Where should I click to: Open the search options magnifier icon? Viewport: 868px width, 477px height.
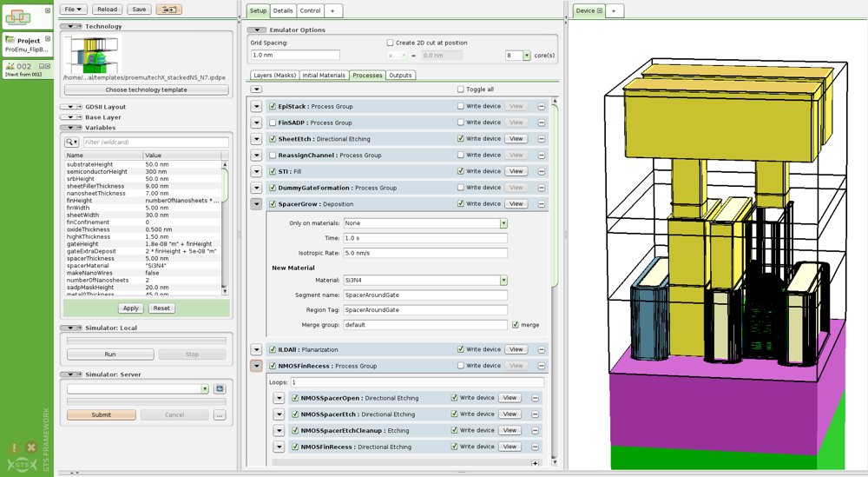click(71, 142)
